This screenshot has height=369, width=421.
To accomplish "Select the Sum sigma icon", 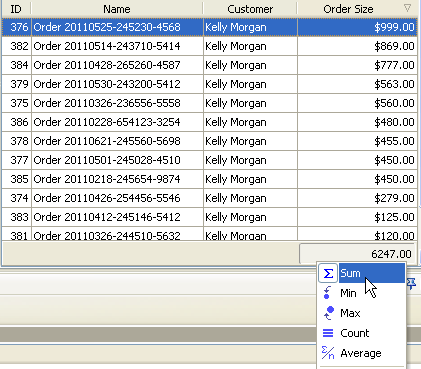I will [x=328, y=274].
